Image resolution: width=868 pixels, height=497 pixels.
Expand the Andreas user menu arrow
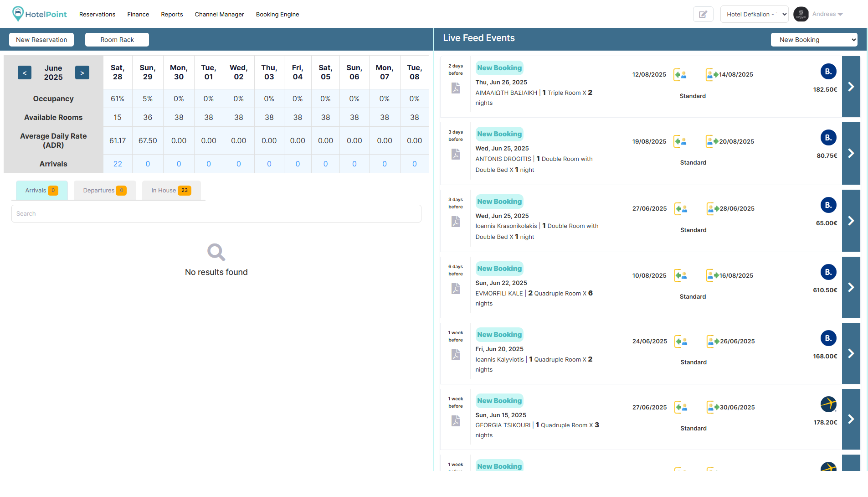point(840,14)
